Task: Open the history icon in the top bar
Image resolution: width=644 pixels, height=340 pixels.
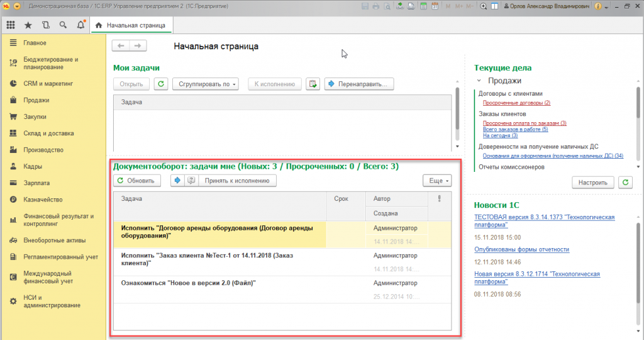Action: (45, 25)
